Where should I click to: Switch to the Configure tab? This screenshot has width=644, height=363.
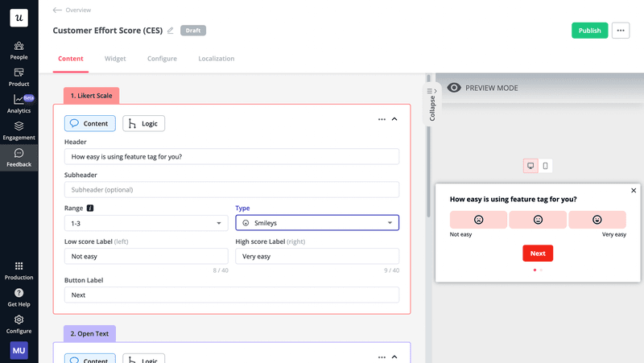point(162,58)
